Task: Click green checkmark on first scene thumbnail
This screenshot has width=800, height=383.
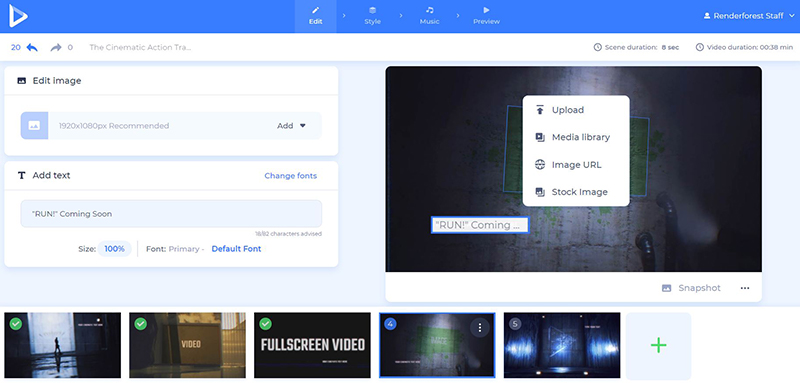Action: click(x=15, y=324)
